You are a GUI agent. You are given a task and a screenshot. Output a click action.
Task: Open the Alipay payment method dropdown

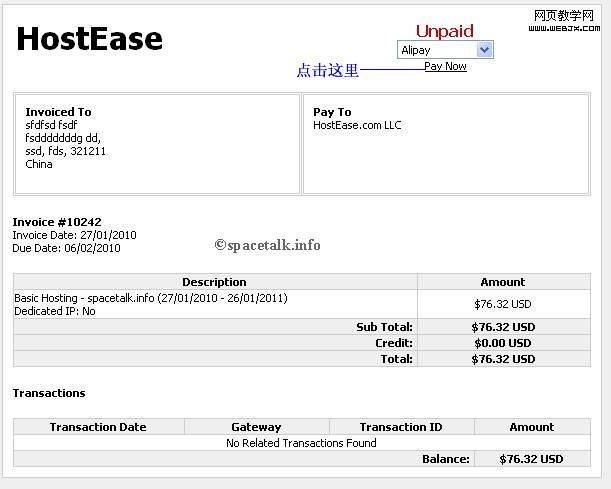click(445, 50)
